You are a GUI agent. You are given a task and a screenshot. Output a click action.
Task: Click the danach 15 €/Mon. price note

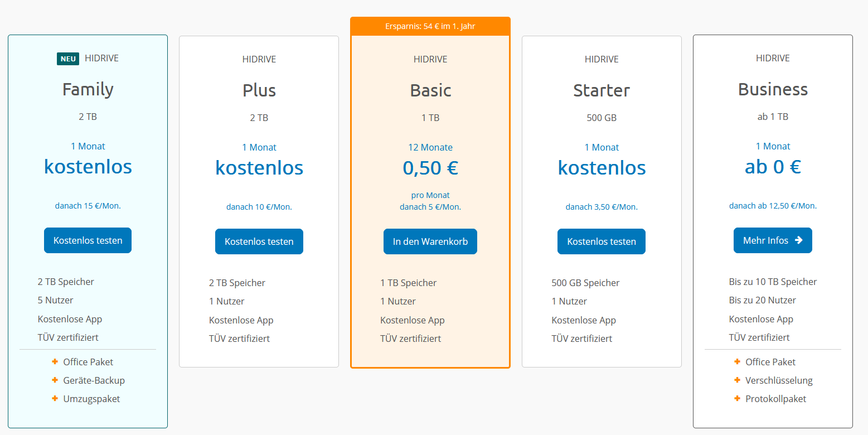88,206
